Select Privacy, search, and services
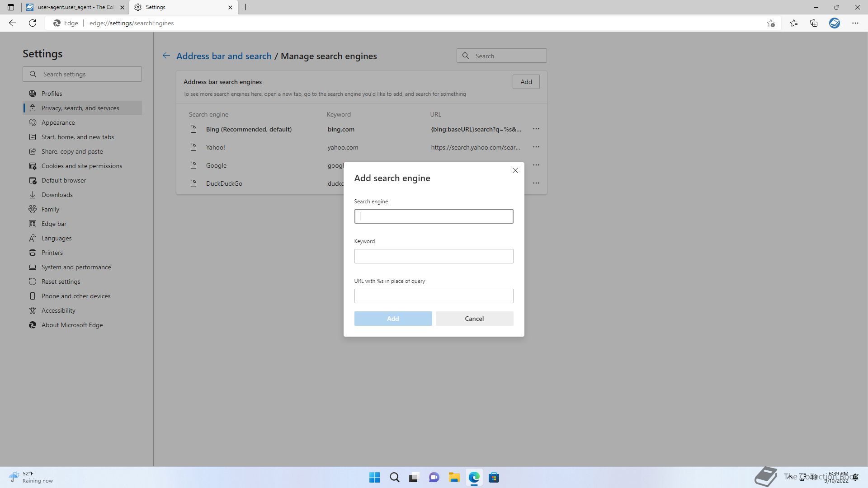Image resolution: width=868 pixels, height=488 pixels. 82,108
